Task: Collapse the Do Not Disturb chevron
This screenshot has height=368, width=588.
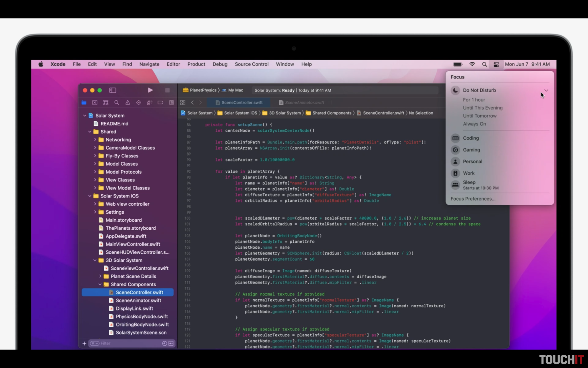Action: (546, 90)
